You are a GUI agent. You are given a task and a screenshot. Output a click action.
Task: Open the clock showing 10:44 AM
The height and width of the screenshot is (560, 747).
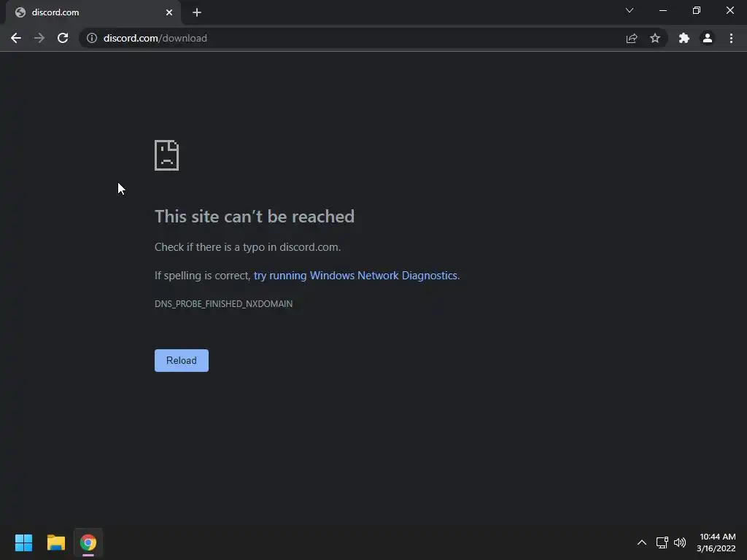click(x=716, y=542)
